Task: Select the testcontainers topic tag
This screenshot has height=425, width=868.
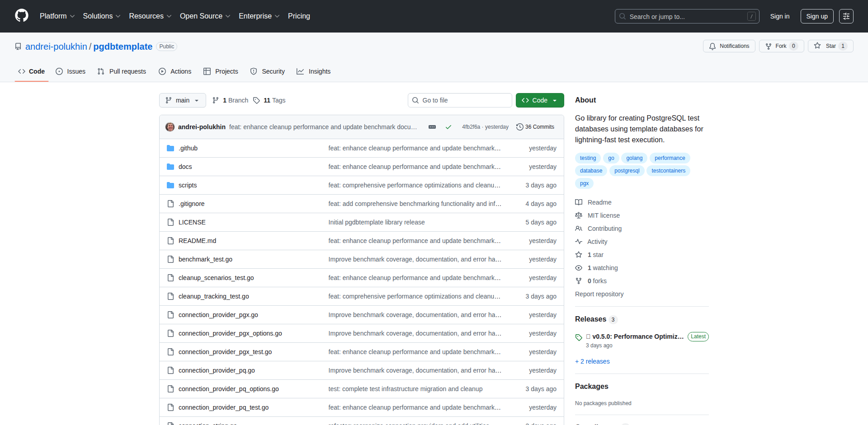Action: pos(668,171)
